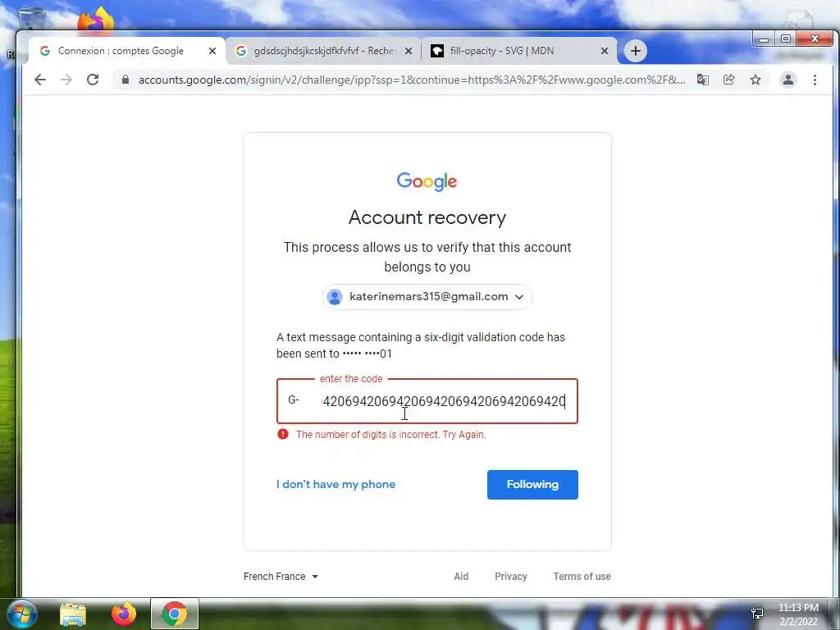
Task: Open Chrome three-dot menu
Action: (815, 80)
